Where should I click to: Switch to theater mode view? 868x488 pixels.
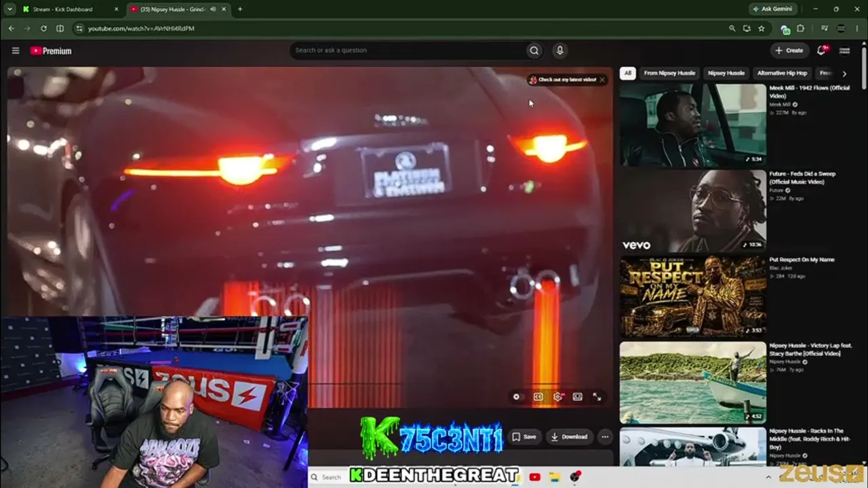click(577, 397)
